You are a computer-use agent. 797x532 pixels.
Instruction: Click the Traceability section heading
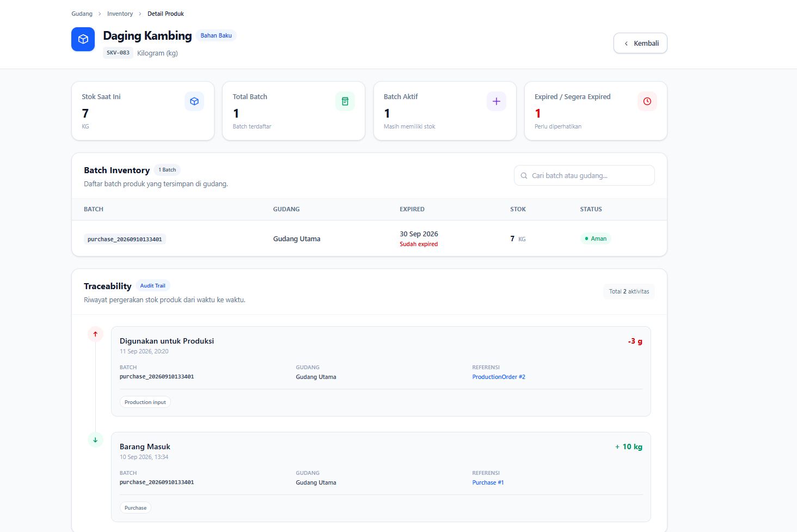tap(108, 286)
